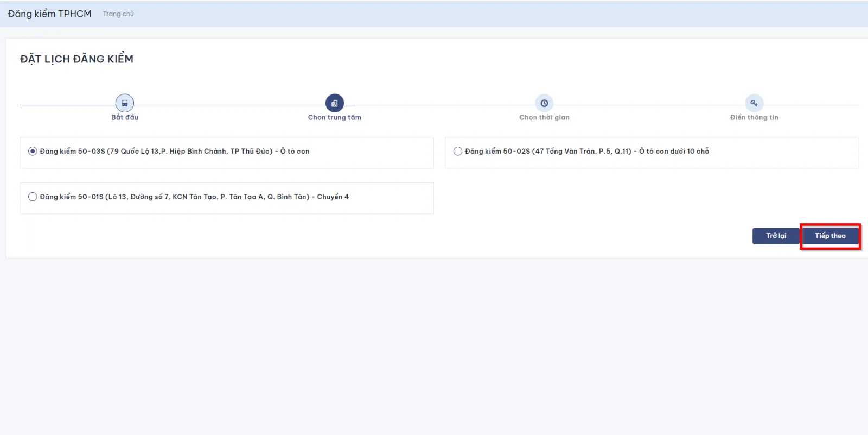Open the Trang chủ link

(x=118, y=14)
